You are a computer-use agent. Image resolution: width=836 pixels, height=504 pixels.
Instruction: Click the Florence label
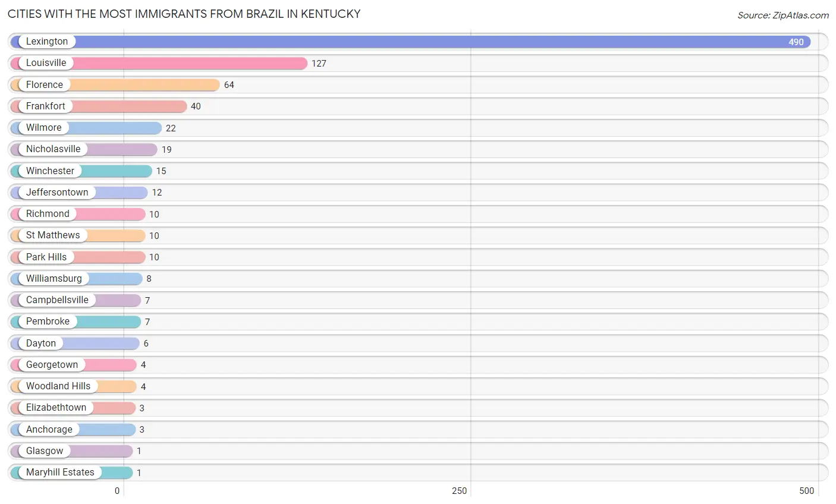point(45,84)
